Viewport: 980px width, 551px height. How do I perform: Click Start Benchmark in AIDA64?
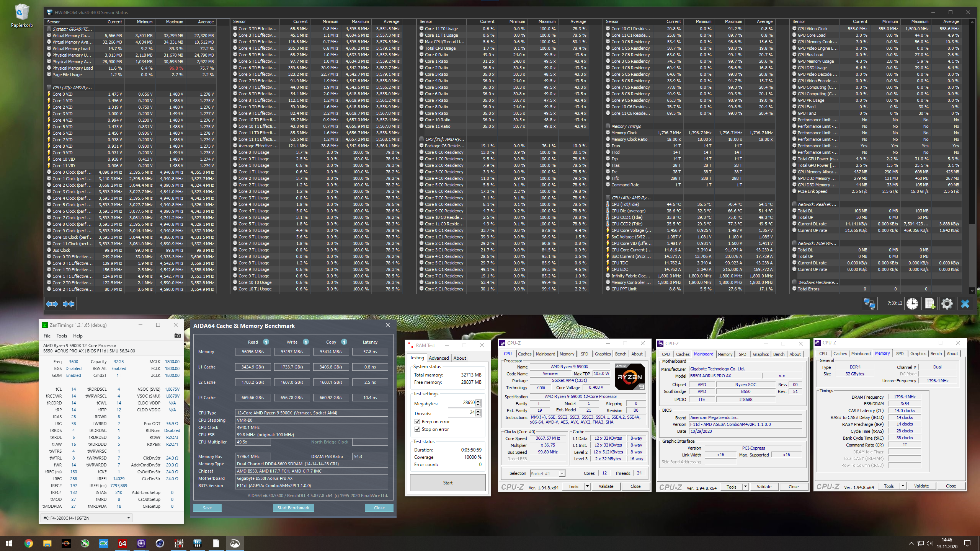(293, 508)
